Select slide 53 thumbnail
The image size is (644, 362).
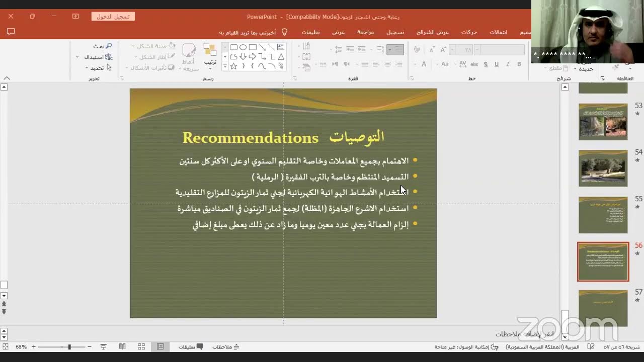click(603, 122)
